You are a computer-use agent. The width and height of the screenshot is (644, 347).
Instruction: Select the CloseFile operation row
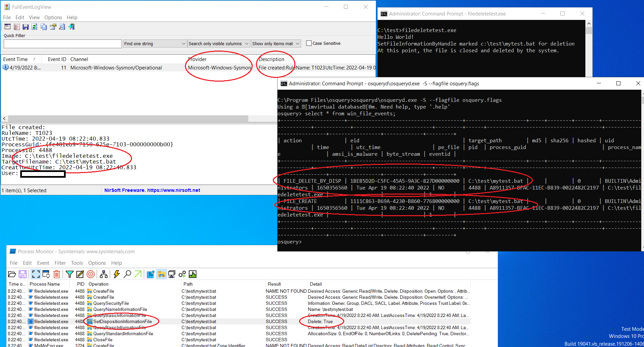[238, 340]
